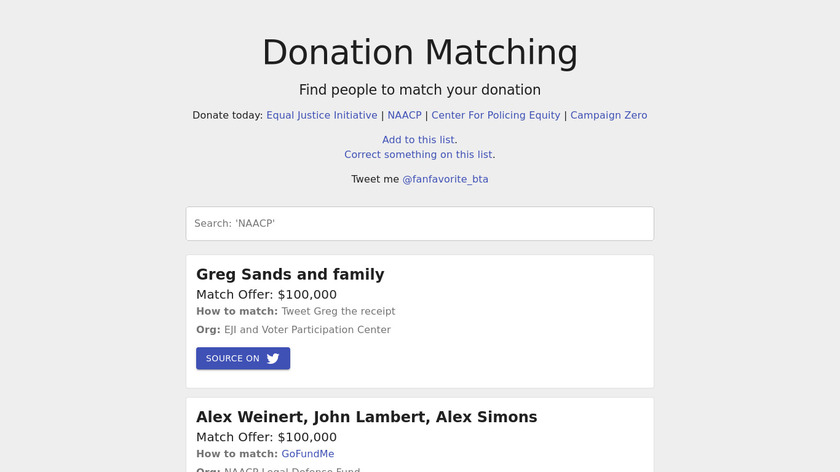The image size is (840, 472).
Task: Click the 'Donate today:' label
Action: point(227,115)
